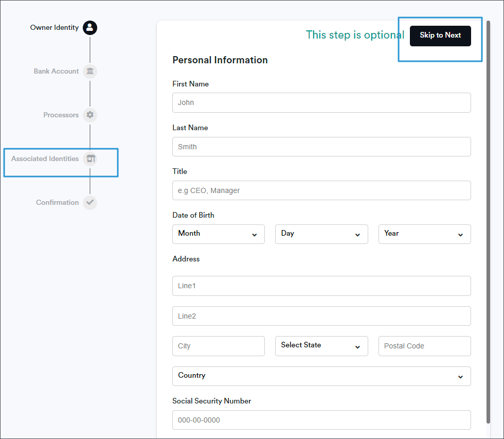
Task: Click the City input field
Action: point(218,346)
